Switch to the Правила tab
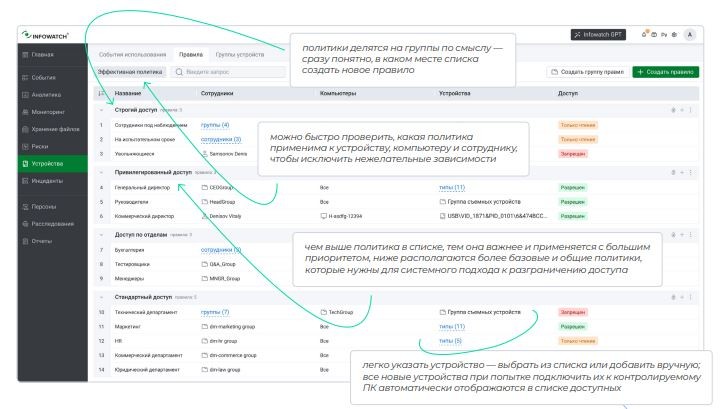Image resolution: width=728 pixels, height=409 pixels. pos(191,55)
